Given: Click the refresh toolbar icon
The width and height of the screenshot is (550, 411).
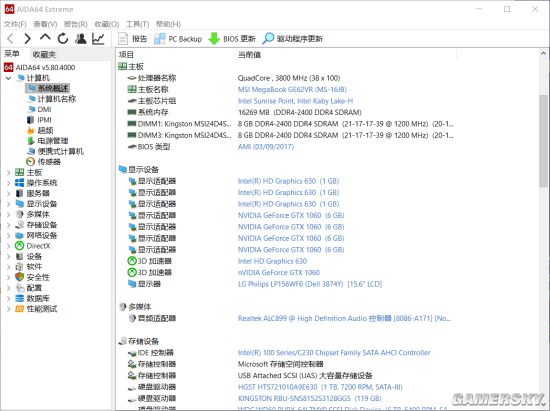Looking at the screenshot, I should tap(63, 38).
